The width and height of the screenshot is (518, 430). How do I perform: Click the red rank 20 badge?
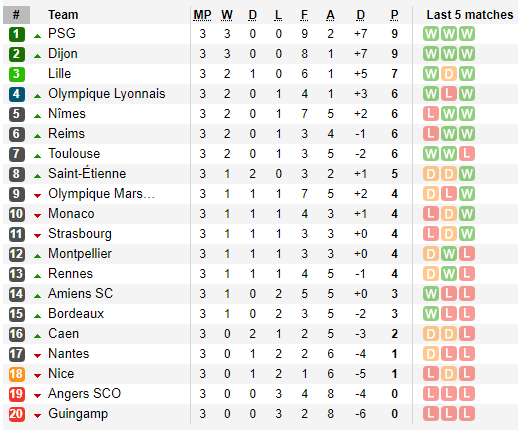tap(16, 414)
